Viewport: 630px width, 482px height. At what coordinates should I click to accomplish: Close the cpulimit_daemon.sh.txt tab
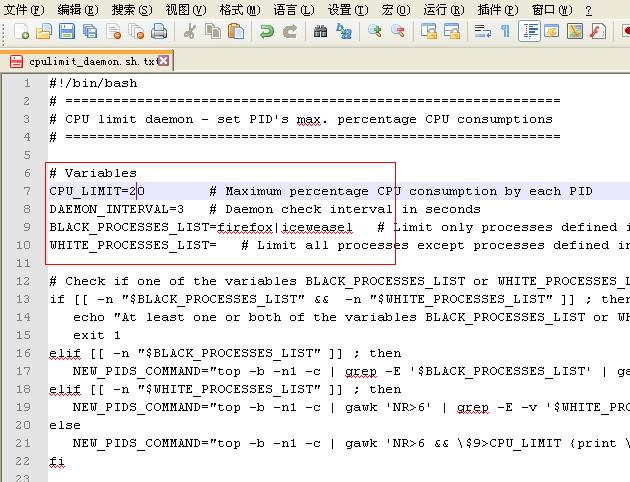pos(164,61)
